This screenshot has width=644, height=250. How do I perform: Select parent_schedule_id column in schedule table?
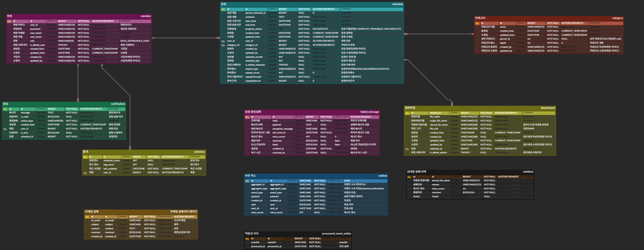tap(255, 13)
